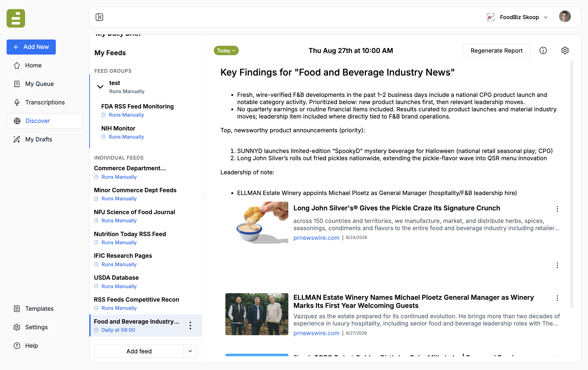Viewport: 588px width, 370px height.
Task: Open report settings gear icon
Action: coord(565,50)
